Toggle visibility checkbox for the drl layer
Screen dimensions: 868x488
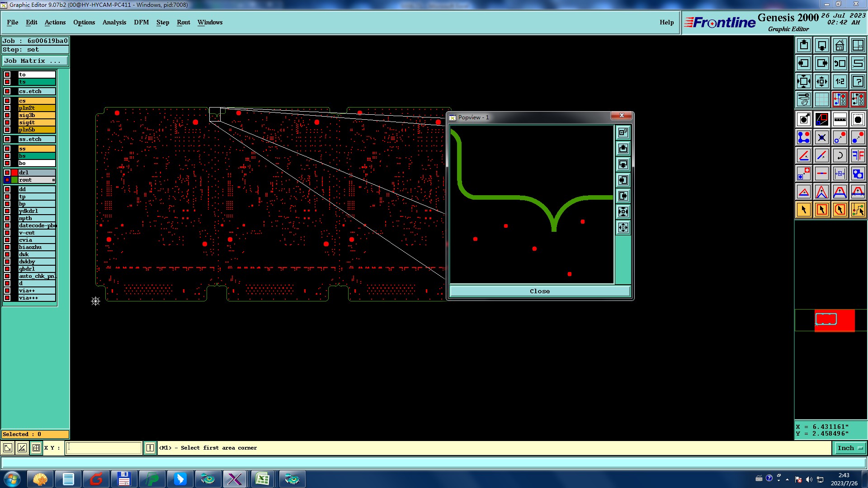[7, 173]
